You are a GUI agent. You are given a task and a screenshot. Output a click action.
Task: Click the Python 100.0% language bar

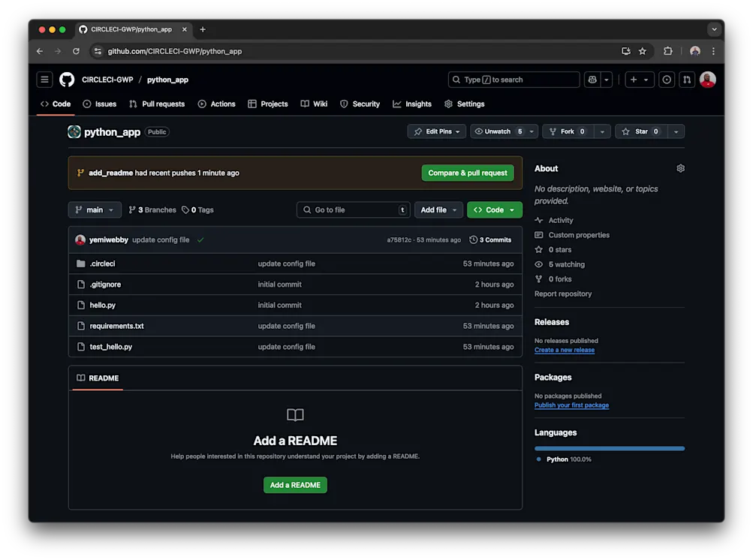pos(610,448)
